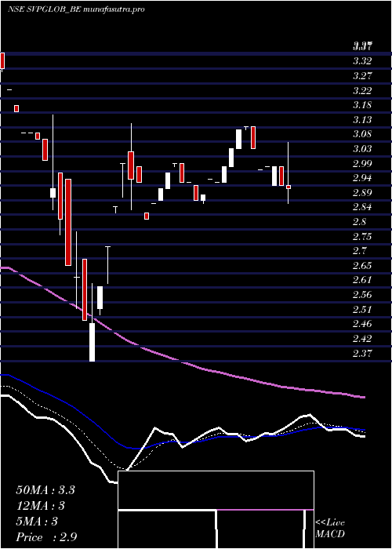Screen dimensions: 392x549
Task: Select the 2.46 price axis label
Action: 362,323
